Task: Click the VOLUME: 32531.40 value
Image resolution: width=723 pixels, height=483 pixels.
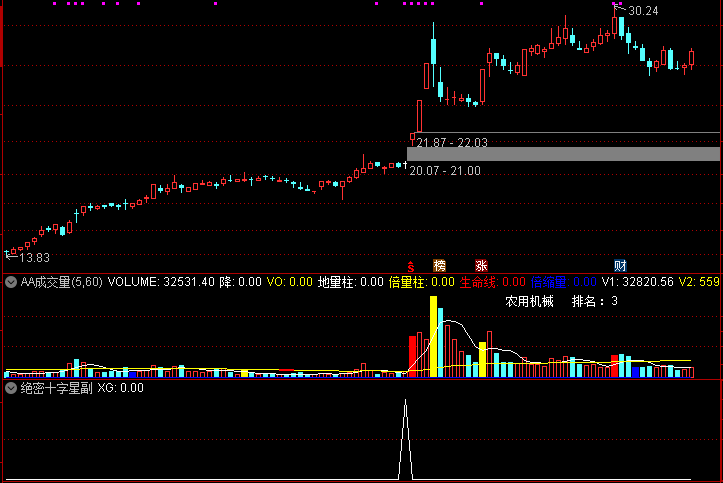Action: (x=161, y=282)
